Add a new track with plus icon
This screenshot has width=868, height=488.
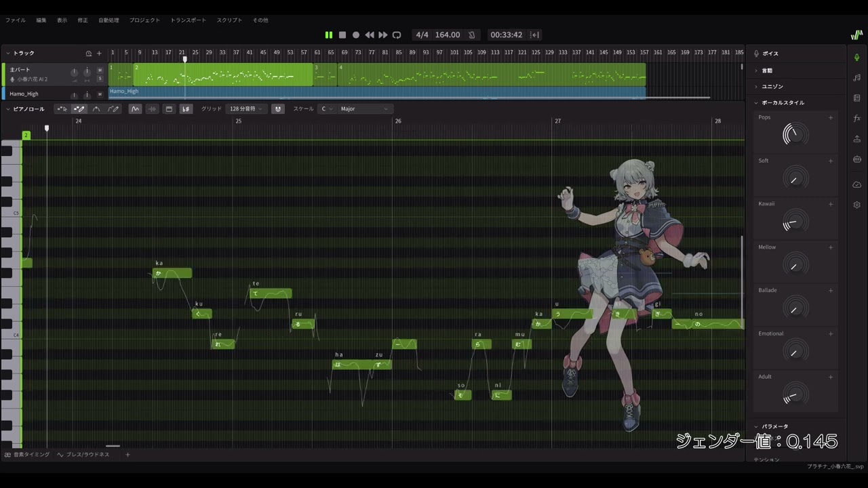pos(99,54)
